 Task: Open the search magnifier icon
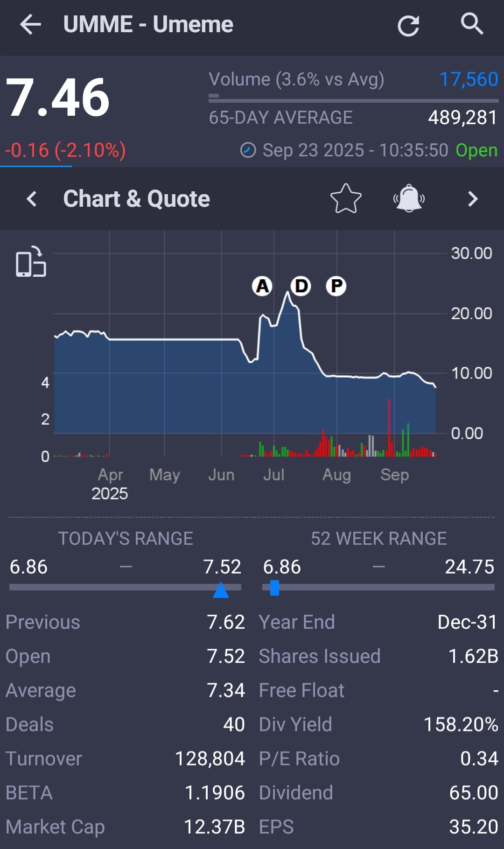tap(472, 24)
